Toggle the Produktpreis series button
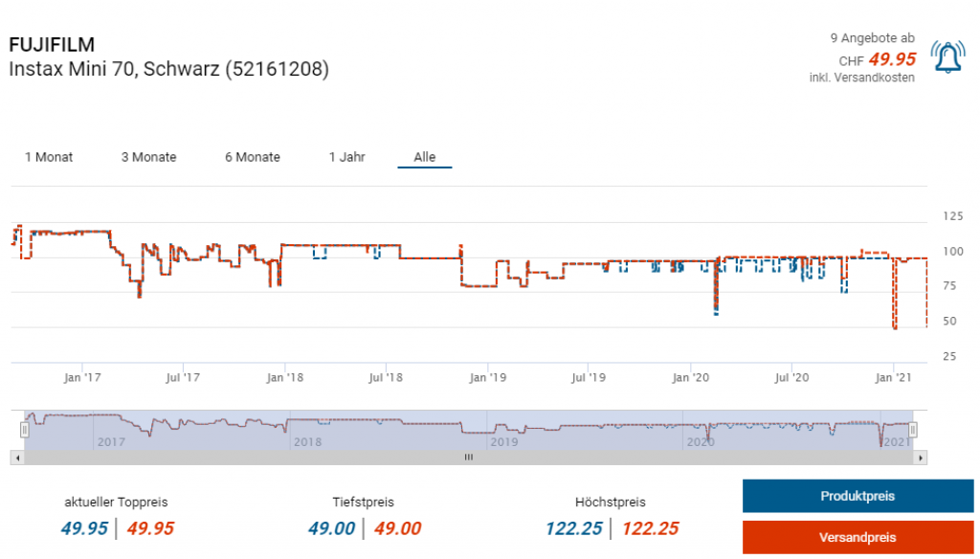 (x=857, y=496)
